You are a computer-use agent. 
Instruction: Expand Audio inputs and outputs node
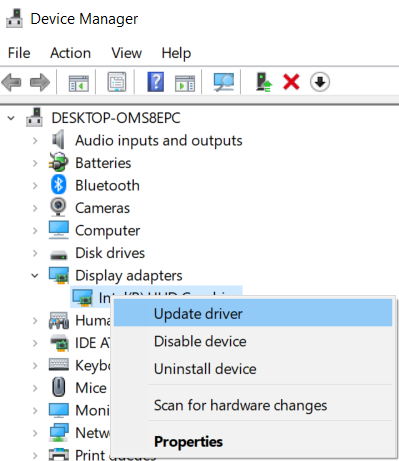[35, 141]
